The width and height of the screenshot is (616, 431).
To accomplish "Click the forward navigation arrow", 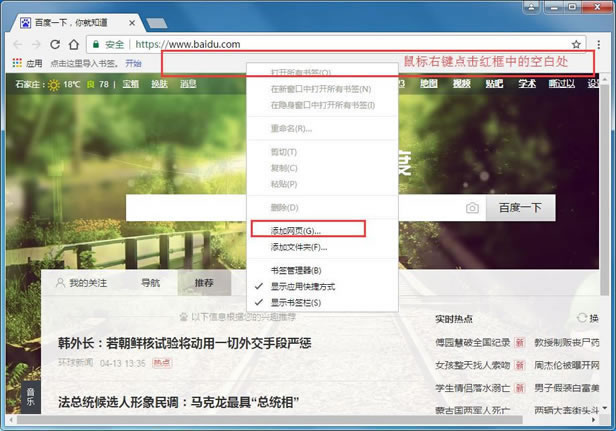I will point(36,44).
